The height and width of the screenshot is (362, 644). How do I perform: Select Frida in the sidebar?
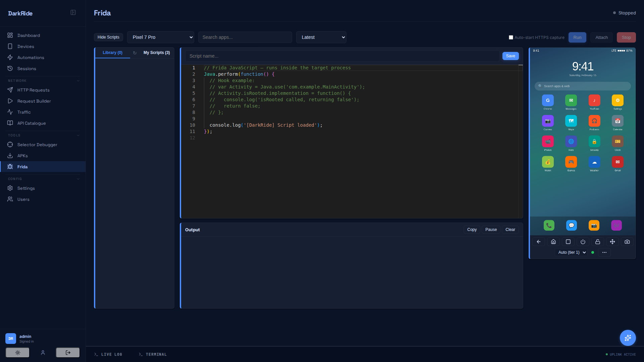[43, 167]
